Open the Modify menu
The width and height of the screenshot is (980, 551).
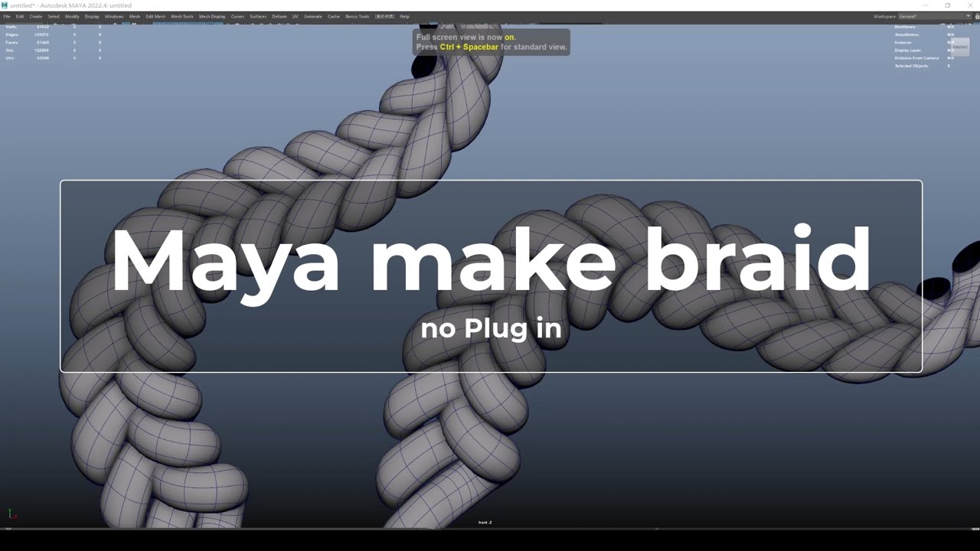click(72, 16)
